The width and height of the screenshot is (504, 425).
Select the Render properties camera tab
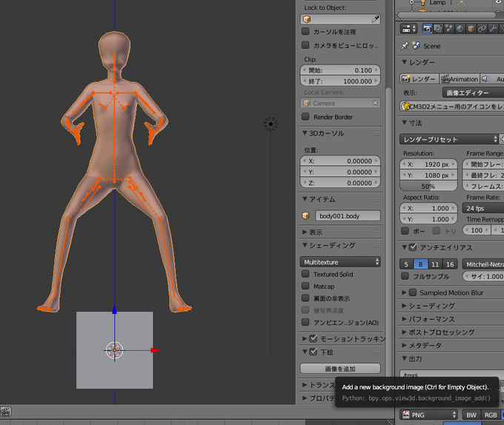427,29
